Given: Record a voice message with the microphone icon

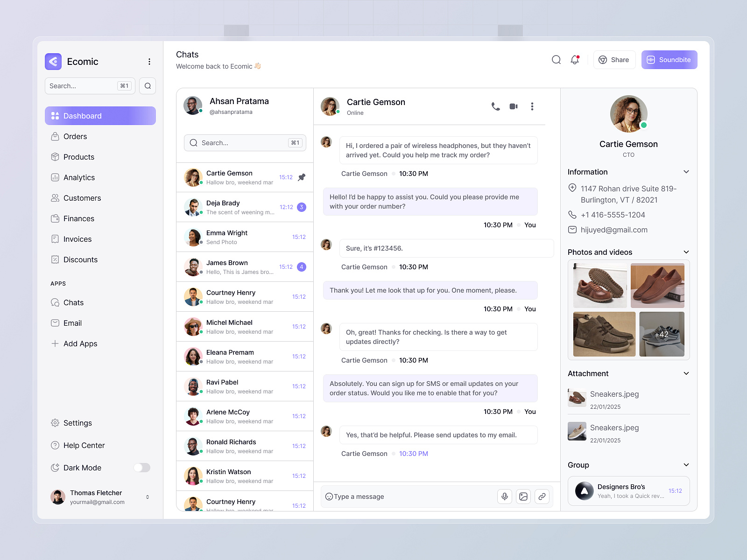Looking at the screenshot, I should (505, 497).
